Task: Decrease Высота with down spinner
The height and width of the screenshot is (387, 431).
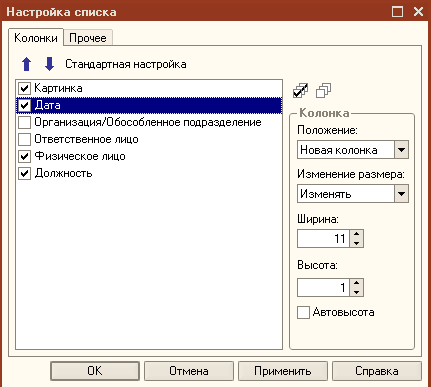Action: pos(356,292)
